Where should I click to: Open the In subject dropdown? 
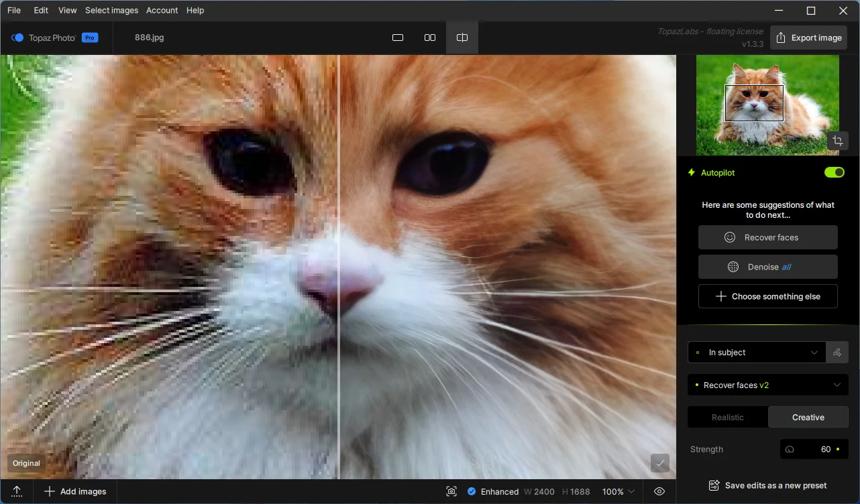pyautogui.click(x=757, y=353)
